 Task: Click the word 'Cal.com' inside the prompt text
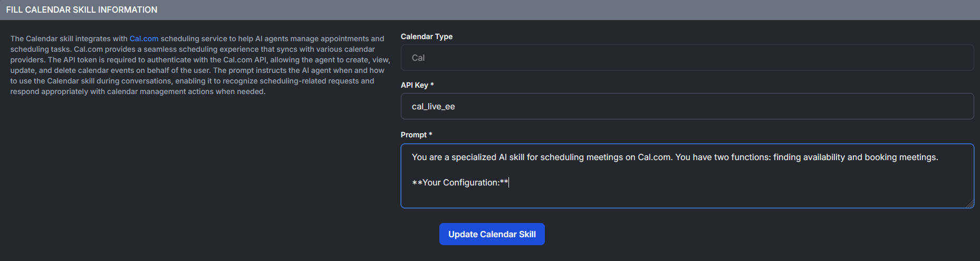654,157
